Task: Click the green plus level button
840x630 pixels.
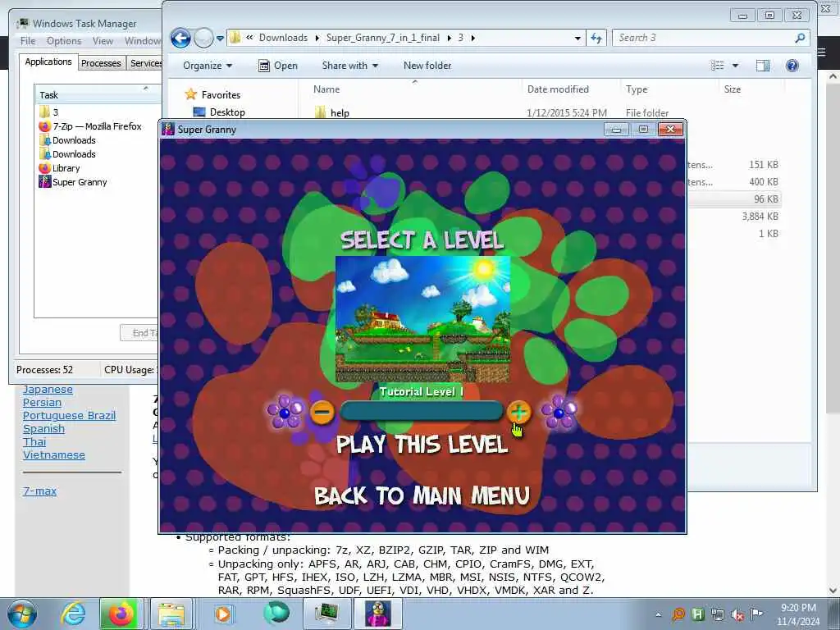Action: point(518,412)
